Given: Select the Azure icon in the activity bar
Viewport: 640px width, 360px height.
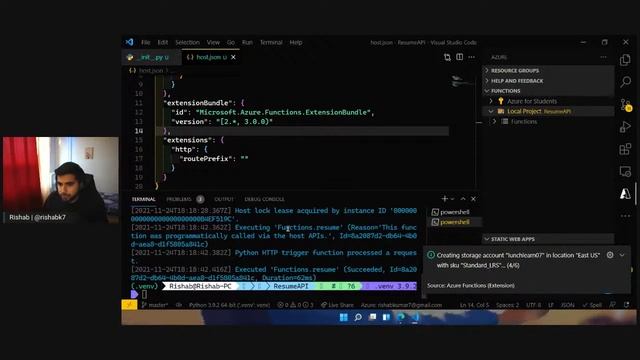Looking at the screenshot, I should click(x=625, y=193).
